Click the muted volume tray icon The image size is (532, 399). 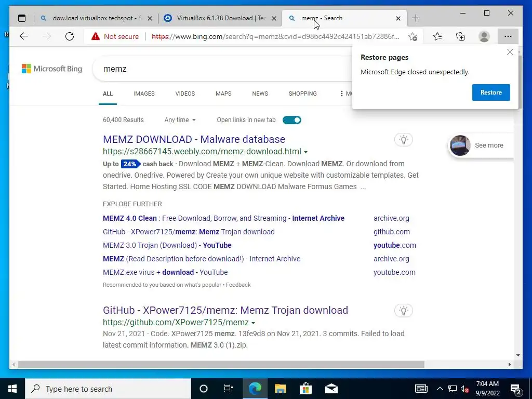click(465, 389)
